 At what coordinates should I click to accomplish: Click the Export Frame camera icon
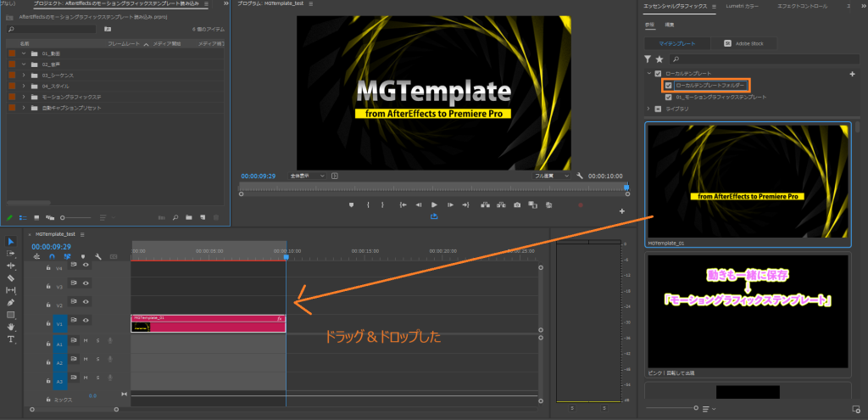pyautogui.click(x=516, y=204)
